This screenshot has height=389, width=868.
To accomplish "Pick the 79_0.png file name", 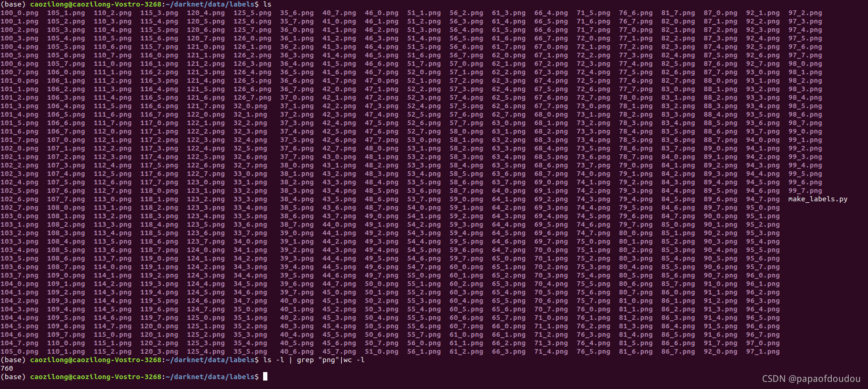I will point(636,165).
